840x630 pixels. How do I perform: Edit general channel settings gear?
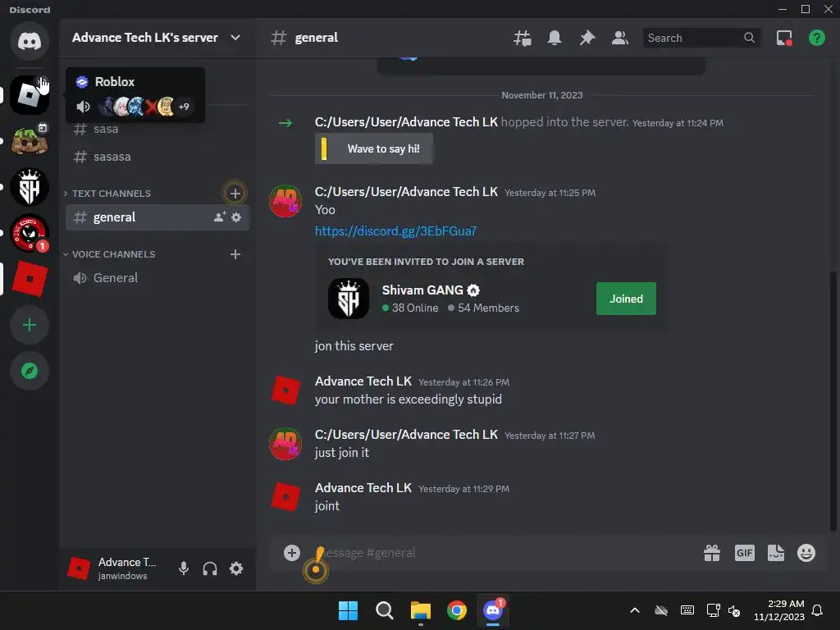point(236,217)
